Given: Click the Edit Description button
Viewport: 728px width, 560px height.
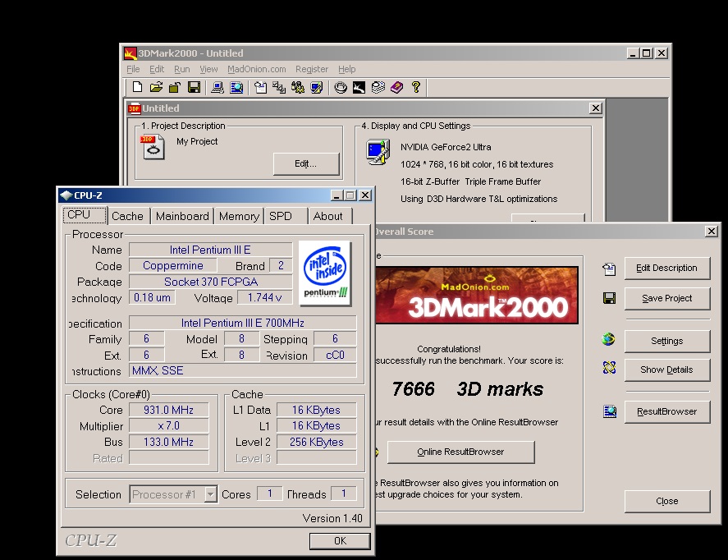Looking at the screenshot, I should tap(666, 268).
